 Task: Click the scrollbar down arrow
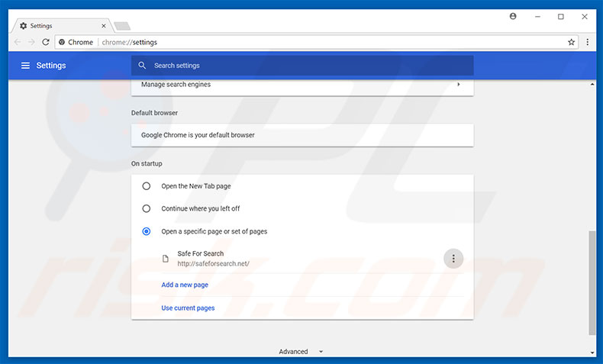point(592,353)
